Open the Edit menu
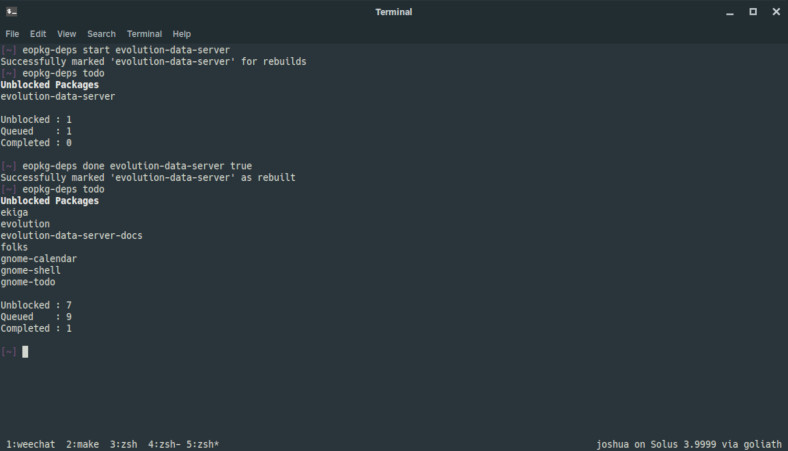This screenshot has width=788, height=451. [38, 34]
